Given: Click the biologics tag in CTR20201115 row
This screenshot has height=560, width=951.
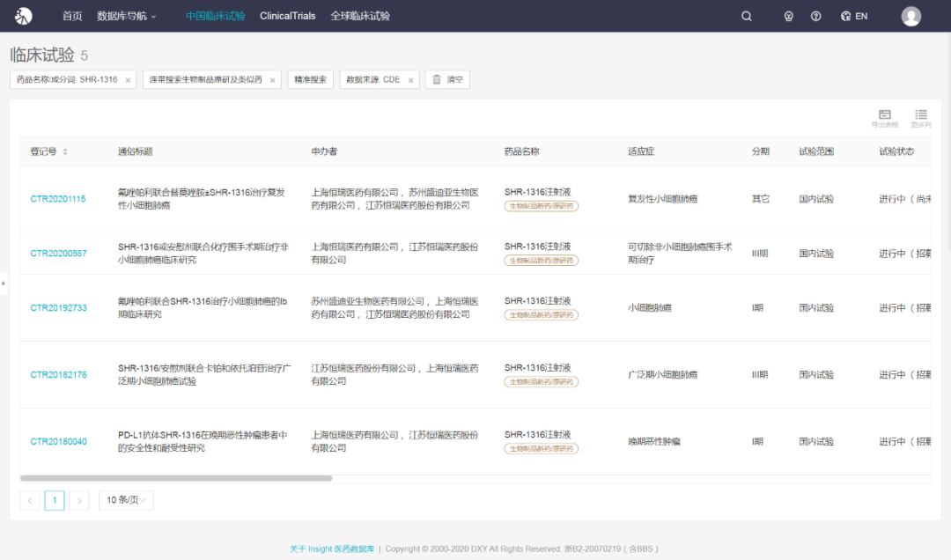Looking at the screenshot, I should click(541, 206).
